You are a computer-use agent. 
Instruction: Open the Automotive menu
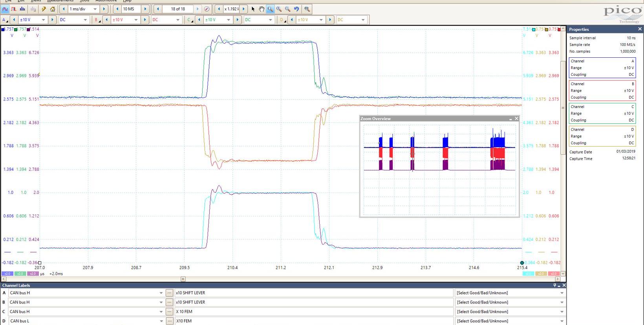106,1
